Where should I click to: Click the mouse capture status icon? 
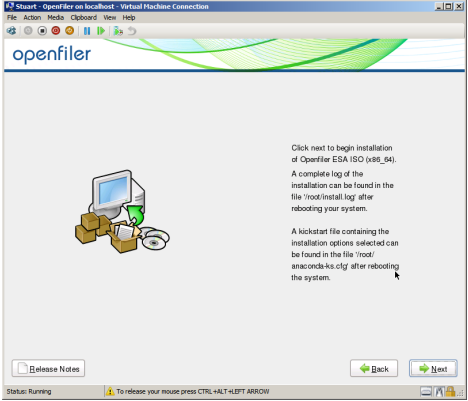click(439, 391)
